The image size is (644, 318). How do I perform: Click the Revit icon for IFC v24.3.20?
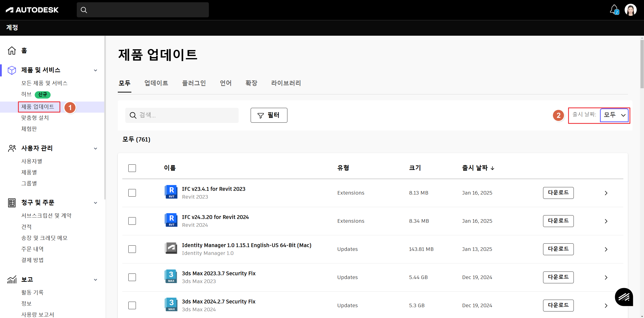click(171, 220)
